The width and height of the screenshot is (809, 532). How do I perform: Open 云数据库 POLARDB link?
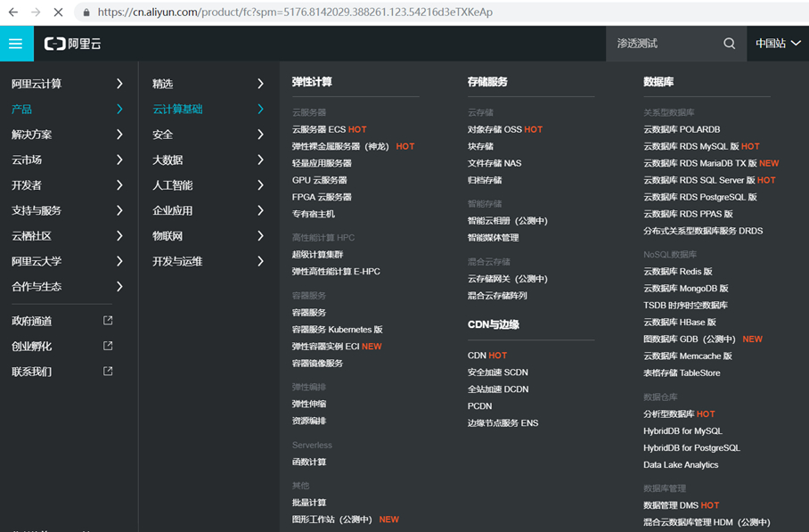click(682, 129)
